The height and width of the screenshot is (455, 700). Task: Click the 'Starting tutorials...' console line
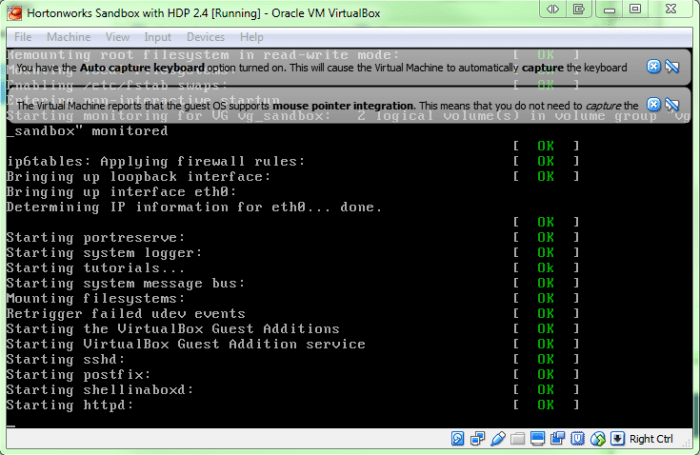[x=96, y=267]
